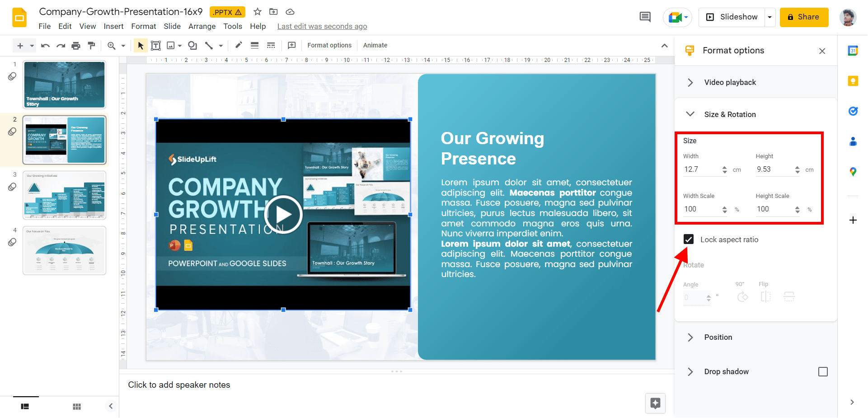Star the presentation

tap(257, 12)
